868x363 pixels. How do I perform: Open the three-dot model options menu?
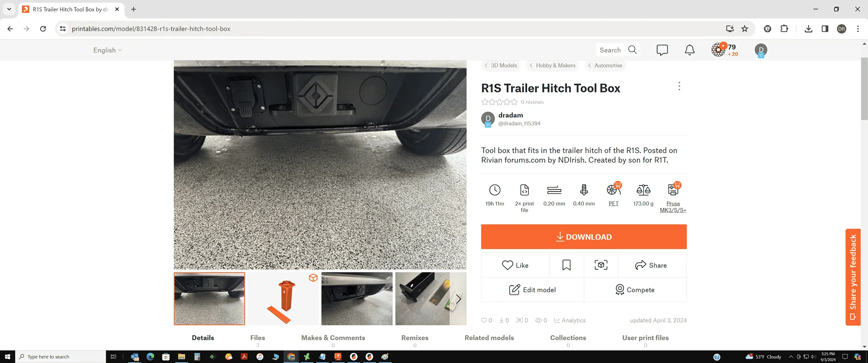(x=679, y=86)
